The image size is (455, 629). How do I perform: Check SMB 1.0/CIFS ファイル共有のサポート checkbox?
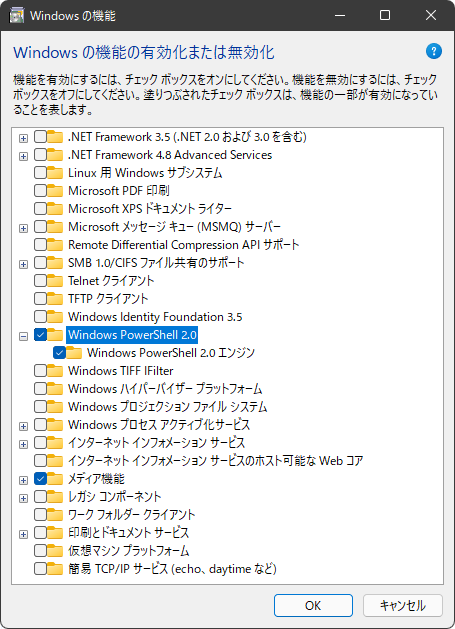(40, 263)
